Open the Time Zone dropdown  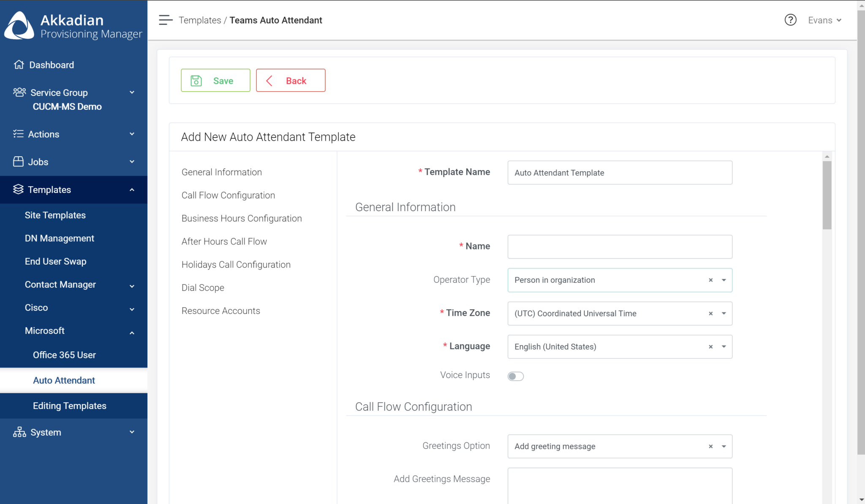click(724, 313)
